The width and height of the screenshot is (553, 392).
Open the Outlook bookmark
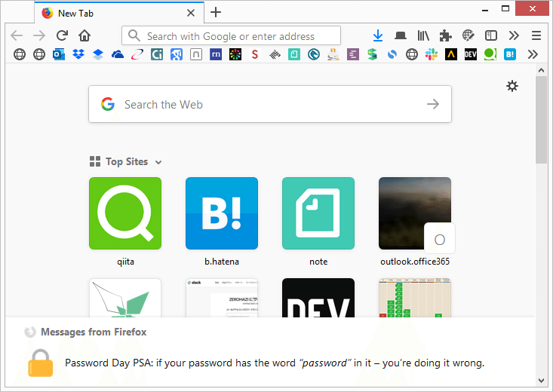tap(59, 54)
